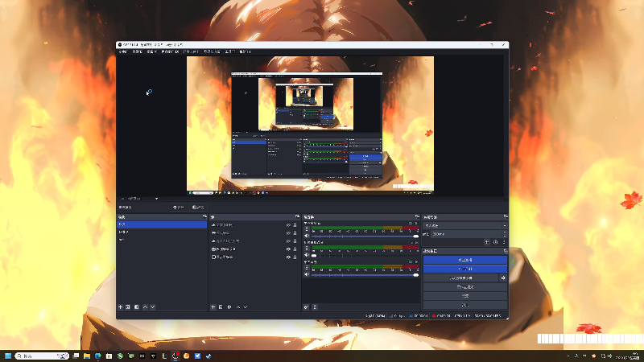This screenshot has height=362, width=644.
Task: Open advanced audio properties gear in the mixer
Action: 306,307
